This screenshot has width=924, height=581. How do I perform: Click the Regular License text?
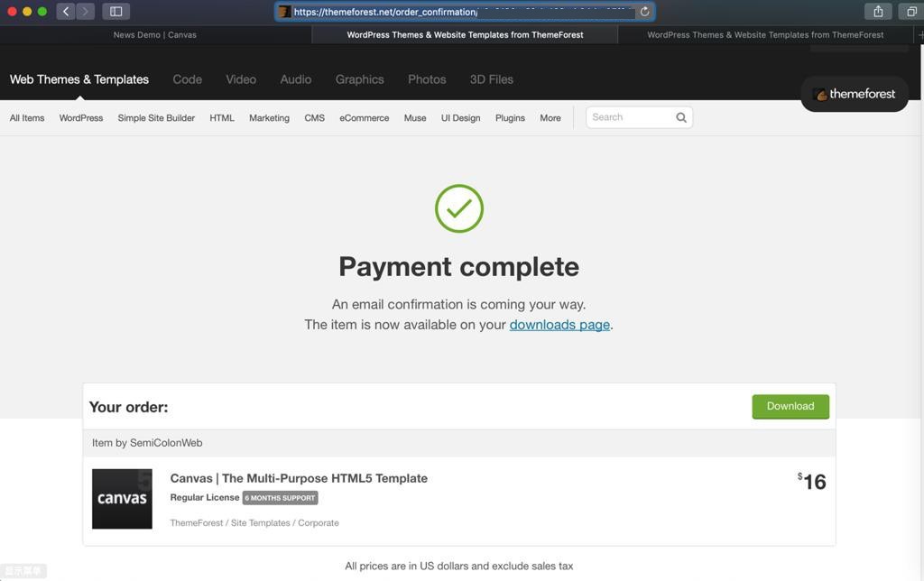click(205, 497)
